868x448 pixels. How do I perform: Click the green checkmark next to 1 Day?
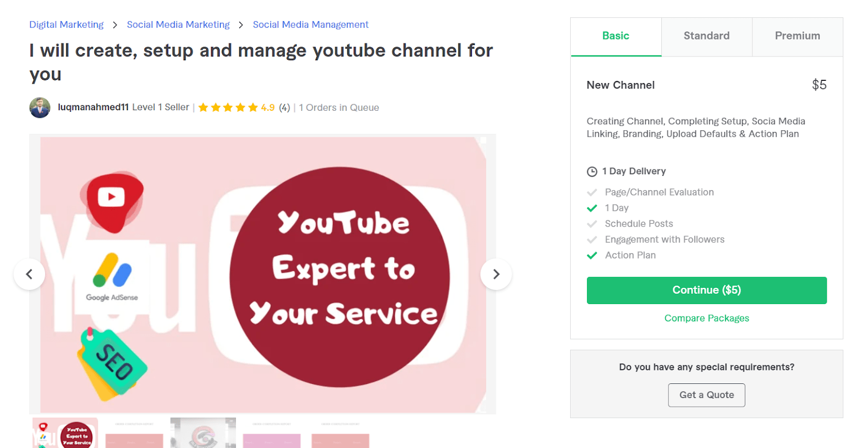(592, 208)
